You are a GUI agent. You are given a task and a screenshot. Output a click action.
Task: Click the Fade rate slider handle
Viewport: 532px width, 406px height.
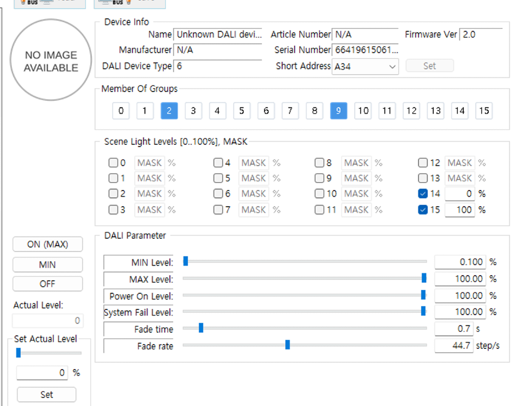click(x=287, y=345)
